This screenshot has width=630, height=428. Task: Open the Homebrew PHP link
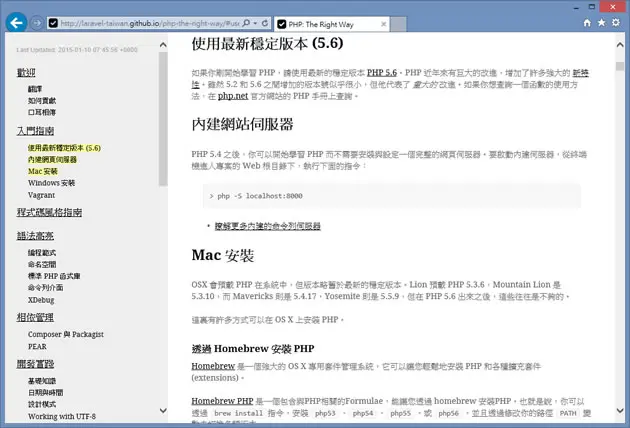[x=222, y=401]
